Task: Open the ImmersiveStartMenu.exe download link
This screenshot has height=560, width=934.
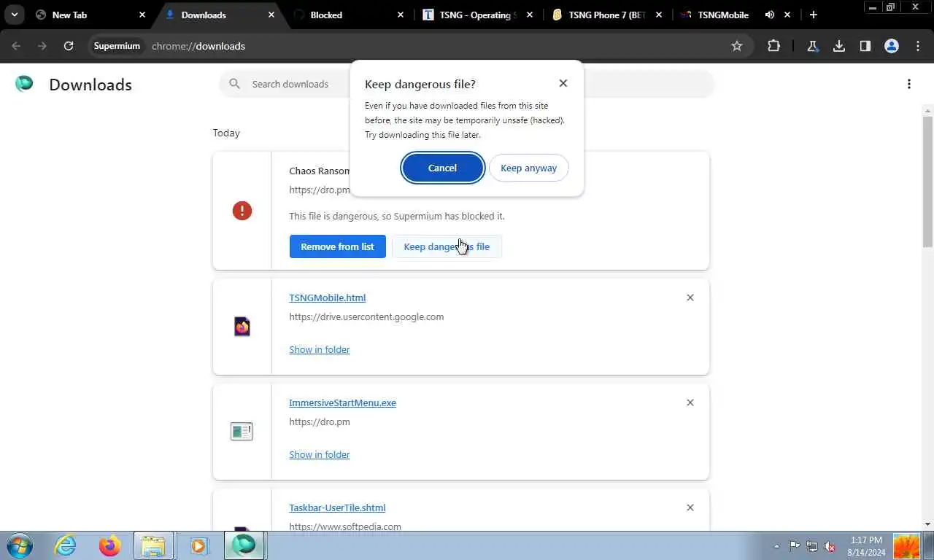Action: (342, 402)
